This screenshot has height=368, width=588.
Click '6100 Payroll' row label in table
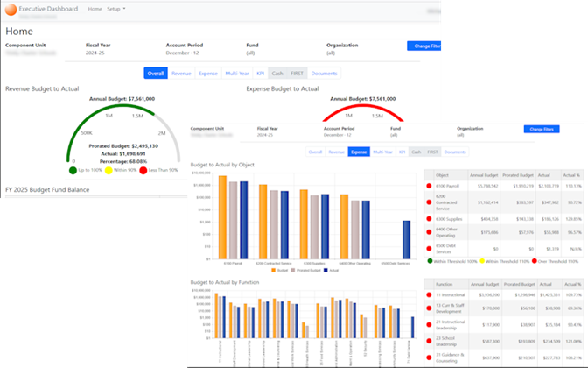tap(447, 186)
